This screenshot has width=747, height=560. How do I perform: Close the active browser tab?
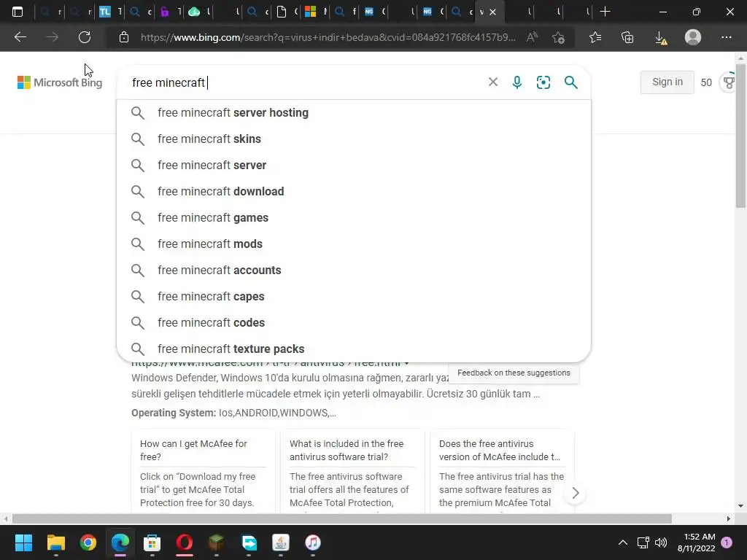492,12
